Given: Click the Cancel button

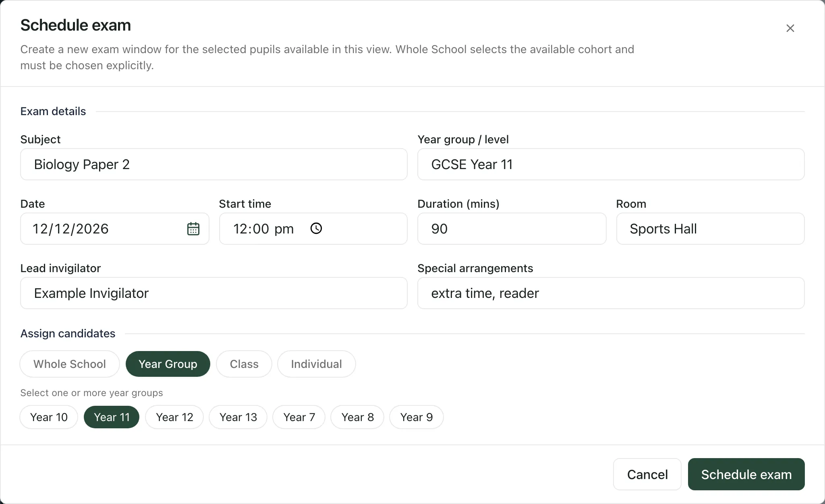Looking at the screenshot, I should [647, 474].
